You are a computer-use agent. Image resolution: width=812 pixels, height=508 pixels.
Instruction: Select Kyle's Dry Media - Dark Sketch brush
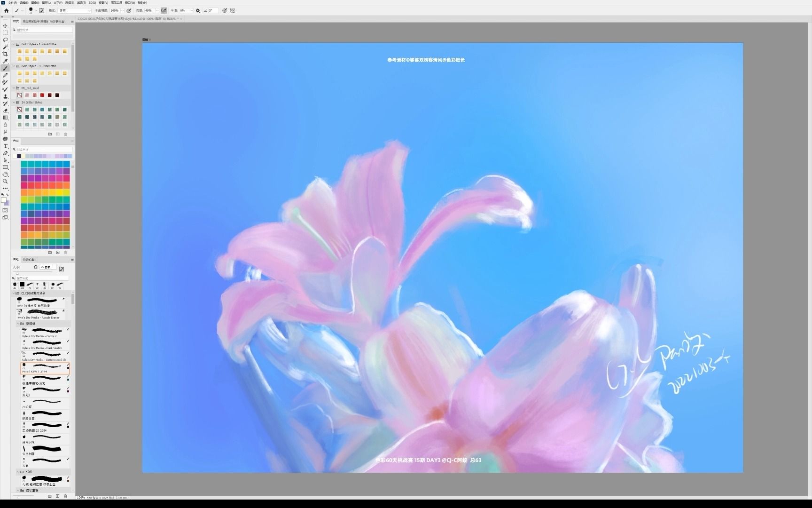point(45,344)
